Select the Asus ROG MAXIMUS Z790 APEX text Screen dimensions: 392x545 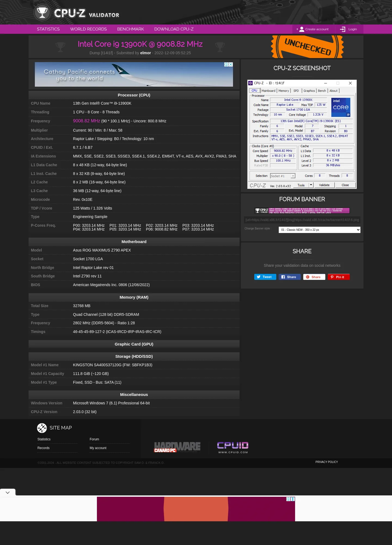[102, 250]
